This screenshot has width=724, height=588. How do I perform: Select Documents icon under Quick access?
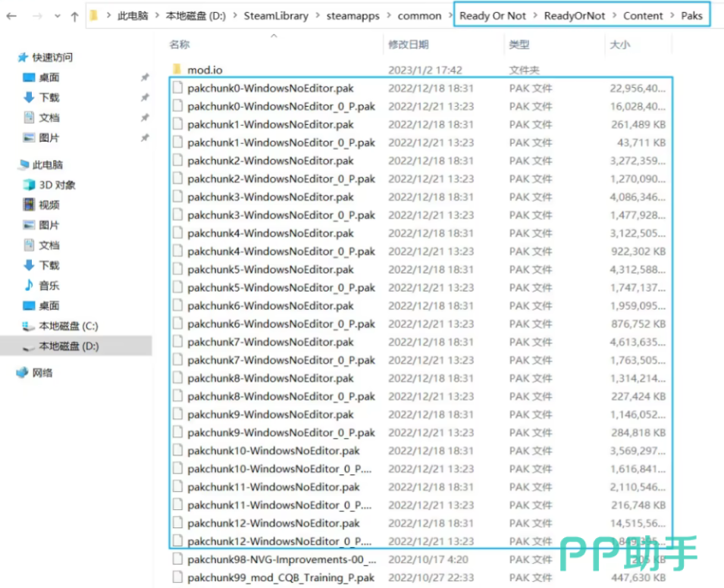tap(29, 117)
